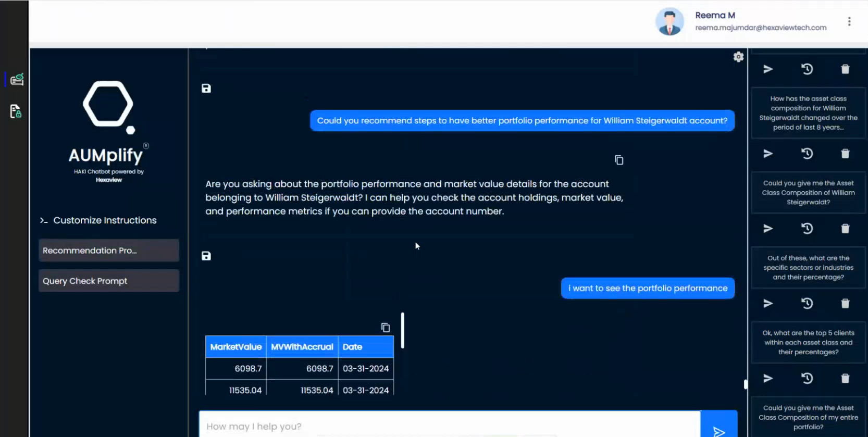Copy the MarketValue table response
Viewport: 868px width, 437px height.
[386, 327]
